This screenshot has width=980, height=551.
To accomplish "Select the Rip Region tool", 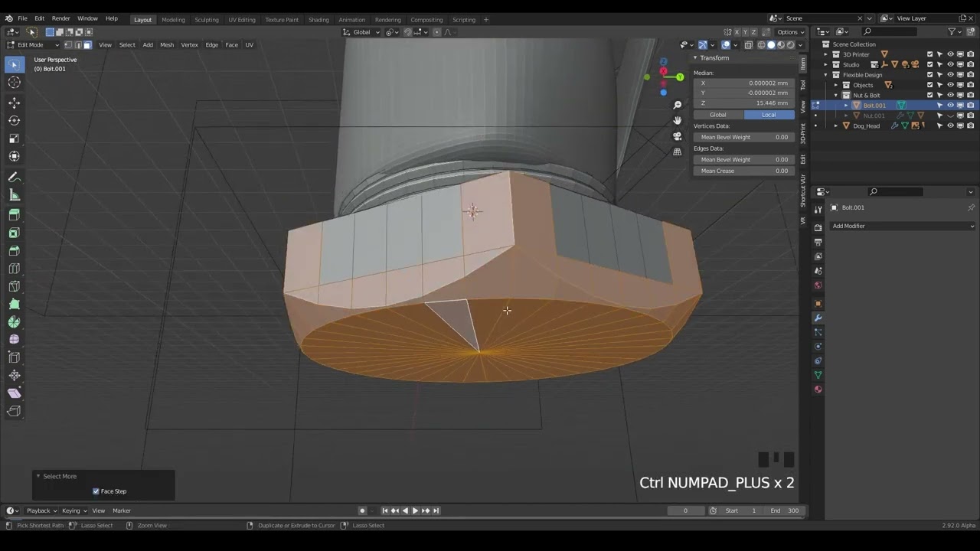I will (x=15, y=411).
